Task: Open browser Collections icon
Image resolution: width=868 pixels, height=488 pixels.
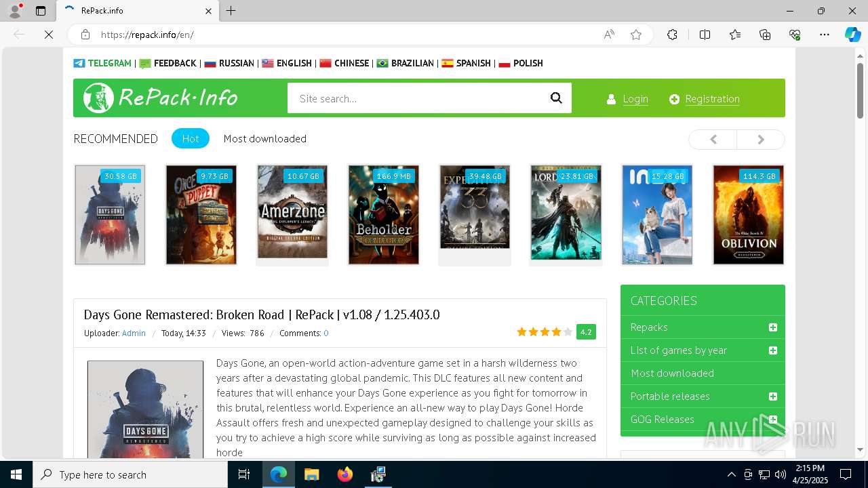Action: coord(765,35)
